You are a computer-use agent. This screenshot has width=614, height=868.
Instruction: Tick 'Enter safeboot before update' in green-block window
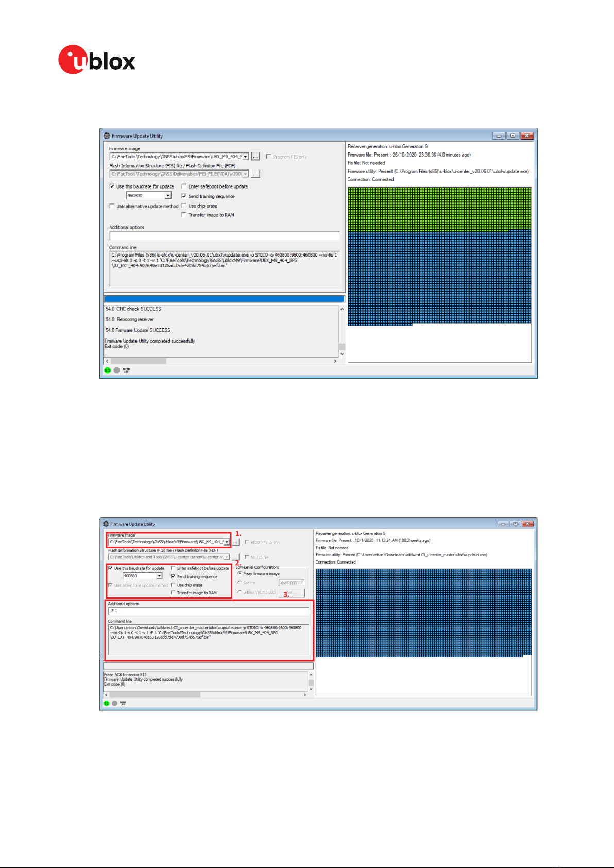(184, 186)
